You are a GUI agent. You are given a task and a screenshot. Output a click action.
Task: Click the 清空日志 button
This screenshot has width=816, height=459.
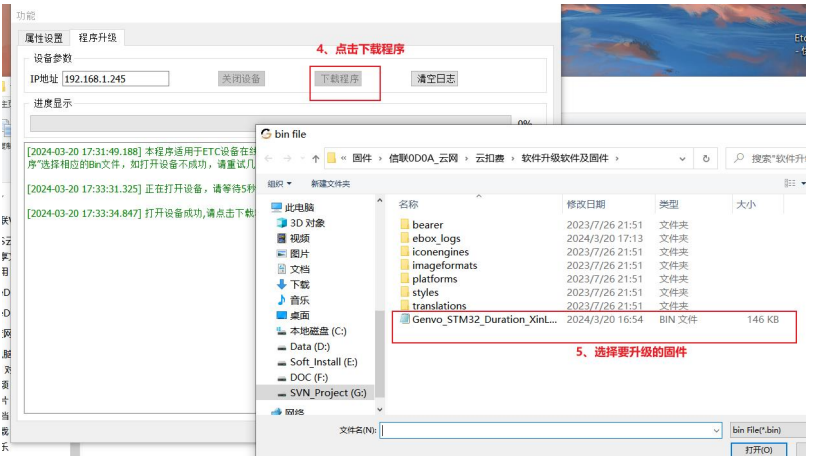(x=436, y=79)
